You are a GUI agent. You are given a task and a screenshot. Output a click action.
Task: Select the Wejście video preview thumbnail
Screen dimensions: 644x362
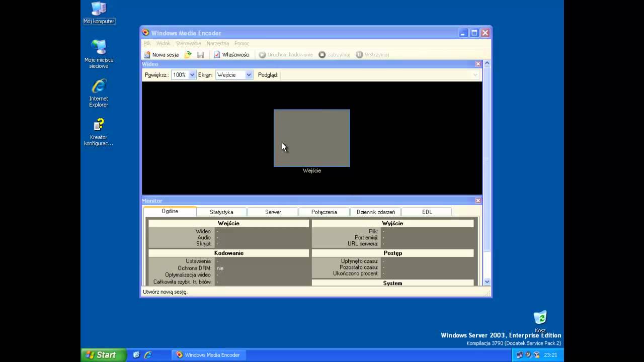pos(312,138)
